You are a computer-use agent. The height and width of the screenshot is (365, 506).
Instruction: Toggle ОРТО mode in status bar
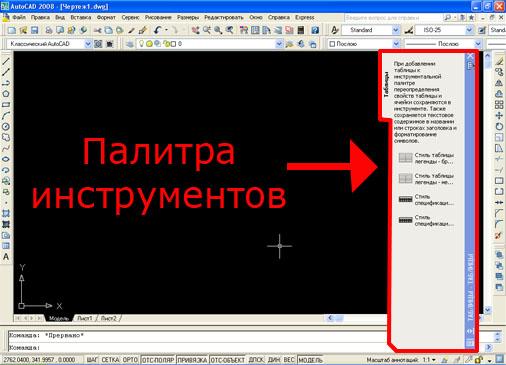tap(130, 360)
